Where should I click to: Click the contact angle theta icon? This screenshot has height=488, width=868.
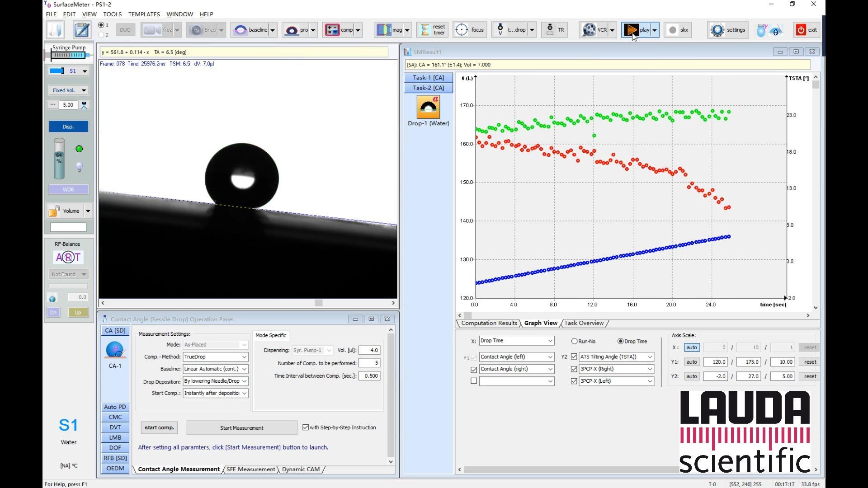[776, 31]
